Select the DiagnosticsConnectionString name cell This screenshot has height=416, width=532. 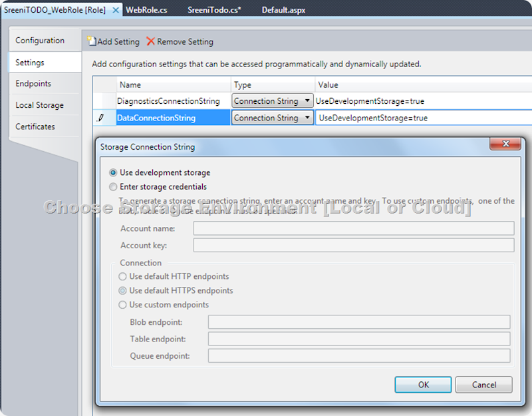point(173,101)
